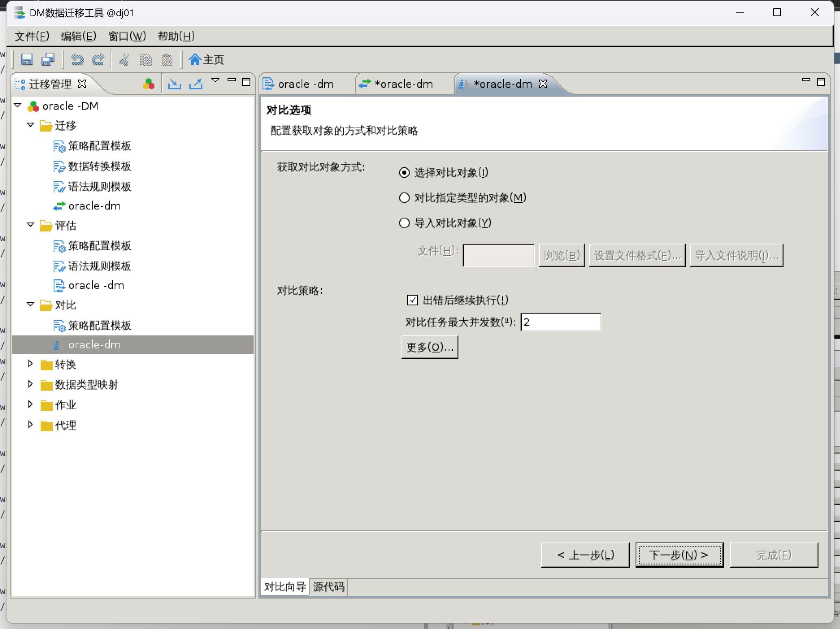Click the new project colored icon
Screen dimensions: 840x629
(149, 84)
